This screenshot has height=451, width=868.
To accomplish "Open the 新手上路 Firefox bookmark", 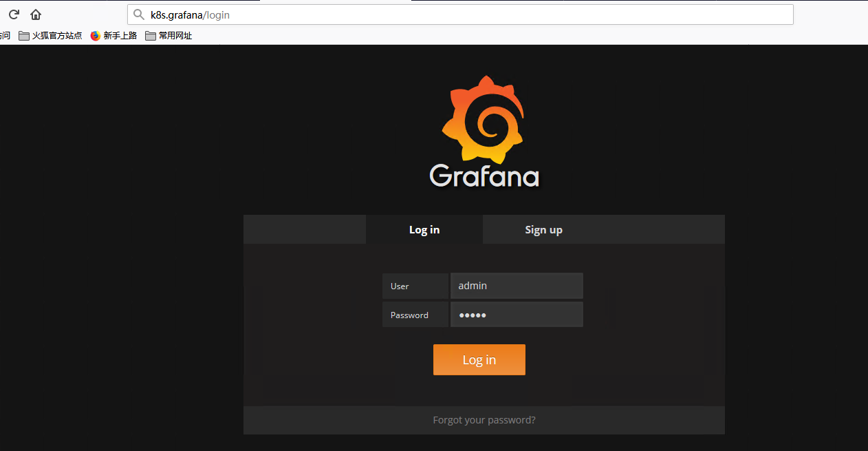I will tap(113, 36).
